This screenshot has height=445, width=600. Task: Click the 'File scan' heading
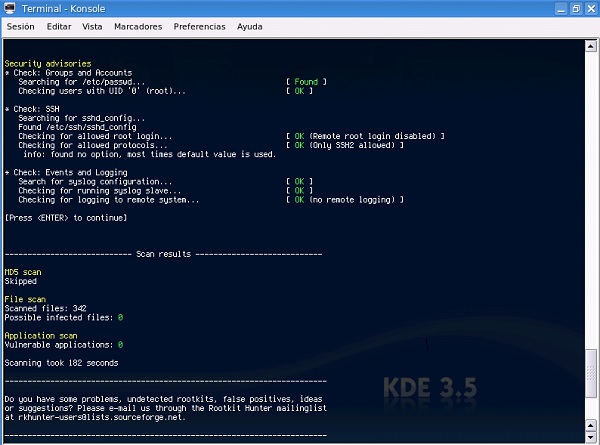pos(25,300)
